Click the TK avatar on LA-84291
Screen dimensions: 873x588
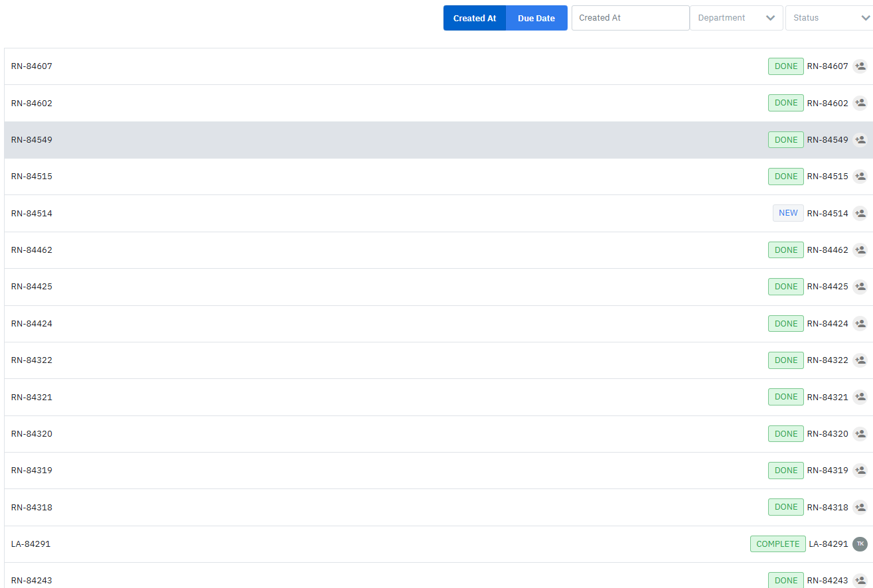pyautogui.click(x=860, y=544)
